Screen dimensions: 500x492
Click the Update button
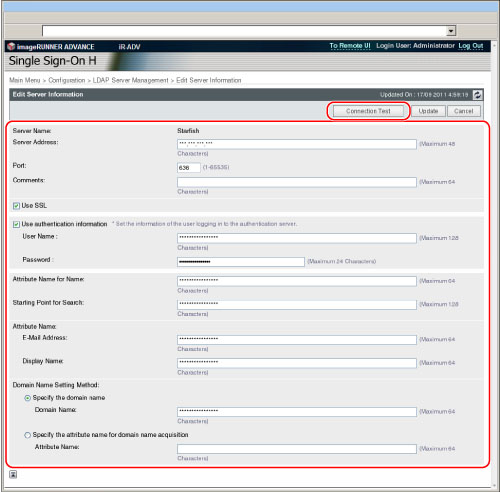coord(428,111)
